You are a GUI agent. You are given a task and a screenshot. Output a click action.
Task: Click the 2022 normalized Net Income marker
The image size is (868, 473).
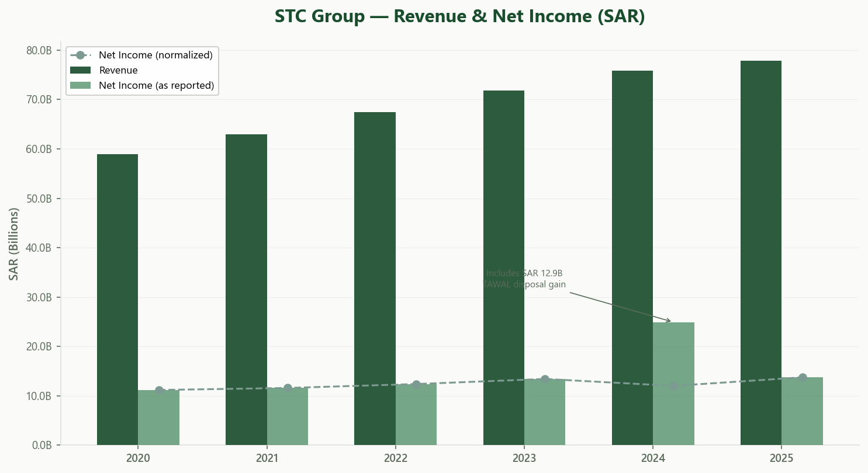point(416,384)
